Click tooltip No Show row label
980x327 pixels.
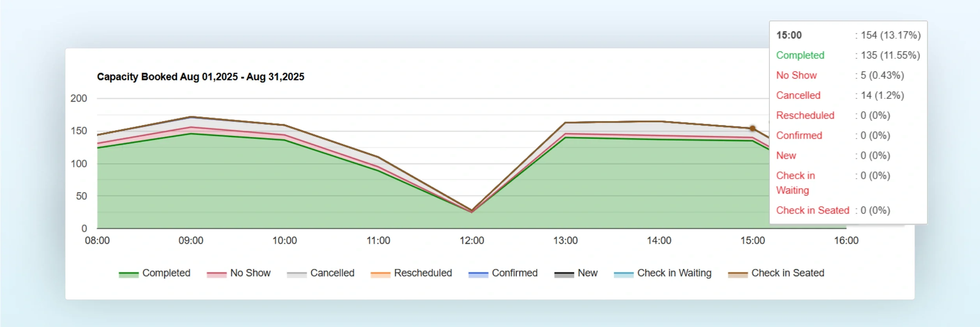tap(797, 75)
